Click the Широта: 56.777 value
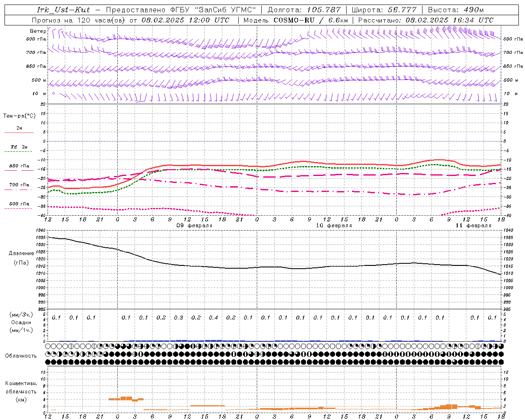525x420 pixels. pyautogui.click(x=384, y=10)
